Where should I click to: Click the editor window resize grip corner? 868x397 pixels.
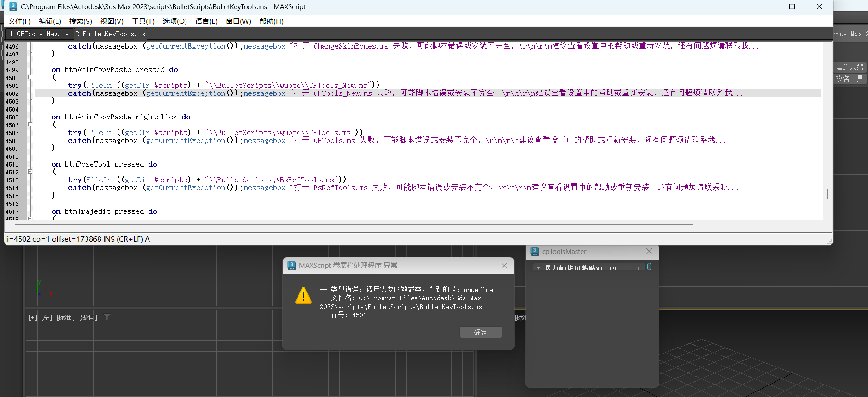pyautogui.click(x=830, y=242)
